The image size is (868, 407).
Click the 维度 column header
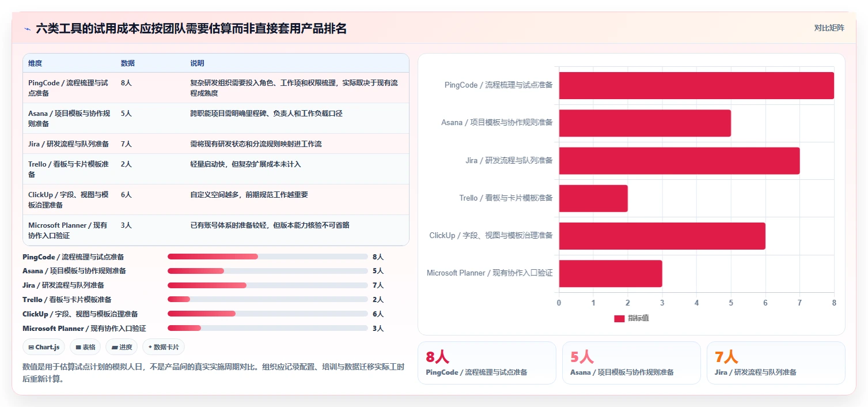[x=35, y=63]
